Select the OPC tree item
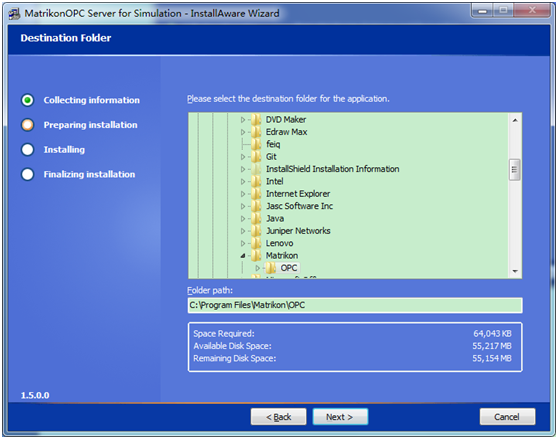This screenshot has width=558, height=439. pos(289,268)
